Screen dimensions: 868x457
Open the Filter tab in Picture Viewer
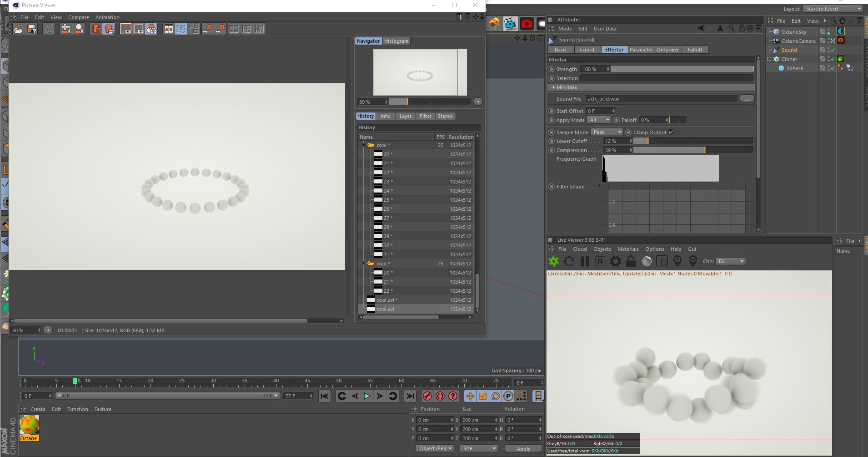pos(426,116)
